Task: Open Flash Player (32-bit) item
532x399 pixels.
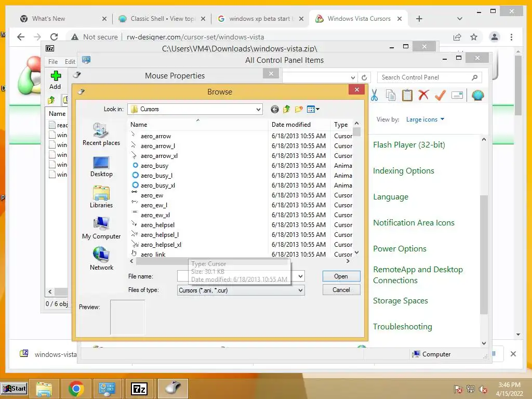Action: (409, 145)
